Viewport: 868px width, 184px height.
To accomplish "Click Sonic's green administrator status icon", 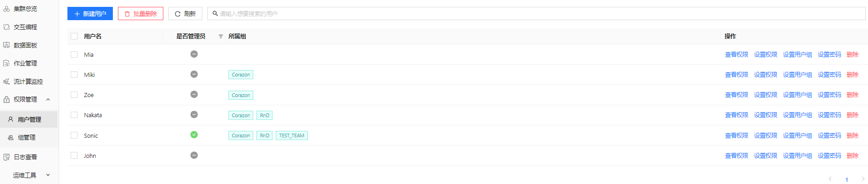I will [x=194, y=135].
